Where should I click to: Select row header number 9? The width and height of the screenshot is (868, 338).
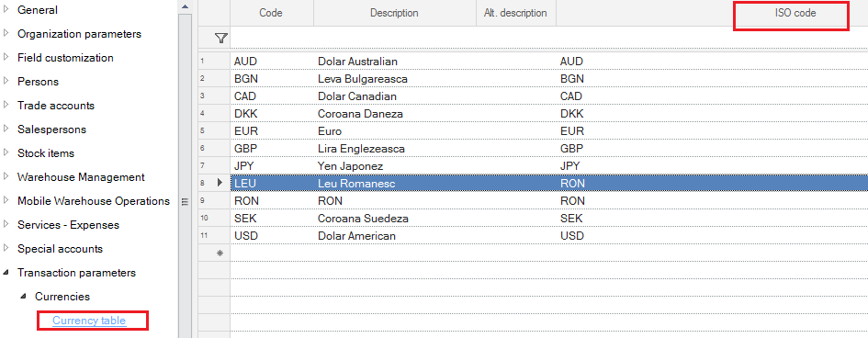point(214,201)
